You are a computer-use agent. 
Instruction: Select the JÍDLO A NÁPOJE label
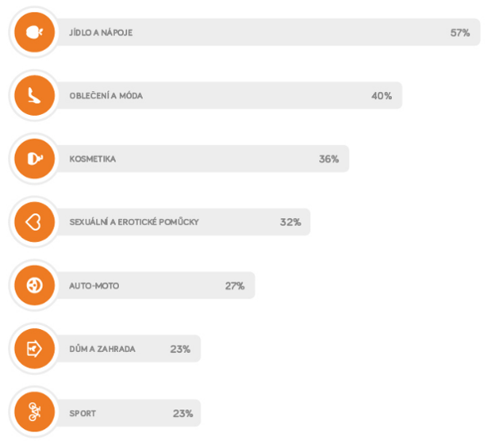pos(101,33)
